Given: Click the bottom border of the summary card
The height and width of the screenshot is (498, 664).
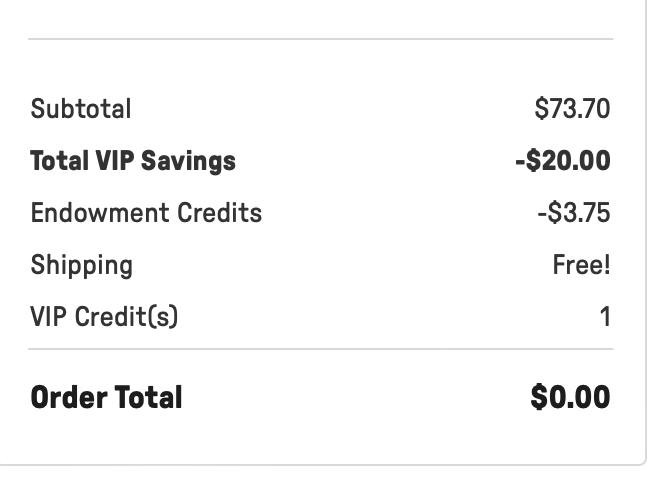Looking at the screenshot, I should tap(320, 465).
